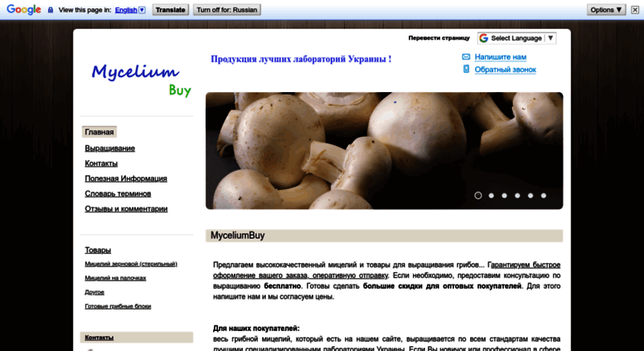
Task: Select the second slideshow dot
Action: 491,196
